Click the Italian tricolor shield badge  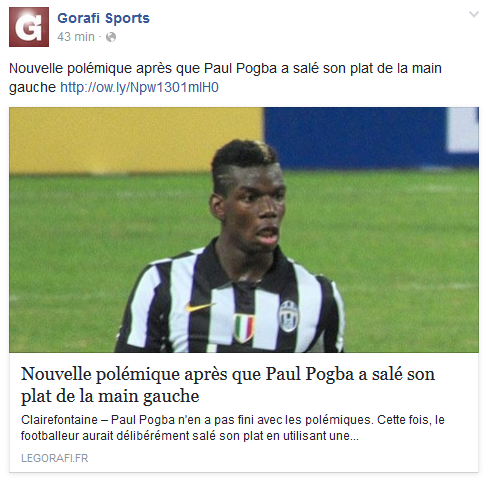click(x=244, y=328)
